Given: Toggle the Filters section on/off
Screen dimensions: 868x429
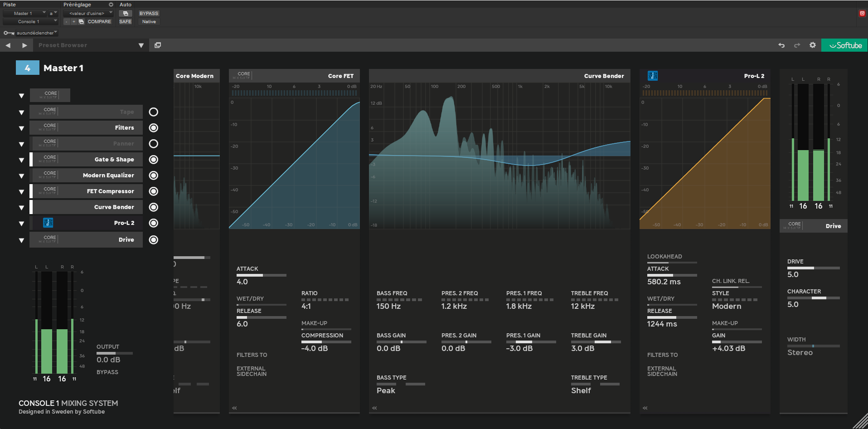Looking at the screenshot, I should tap(154, 128).
